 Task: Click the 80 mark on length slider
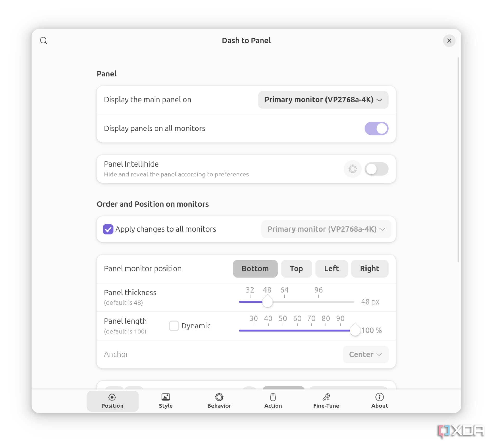click(325, 319)
